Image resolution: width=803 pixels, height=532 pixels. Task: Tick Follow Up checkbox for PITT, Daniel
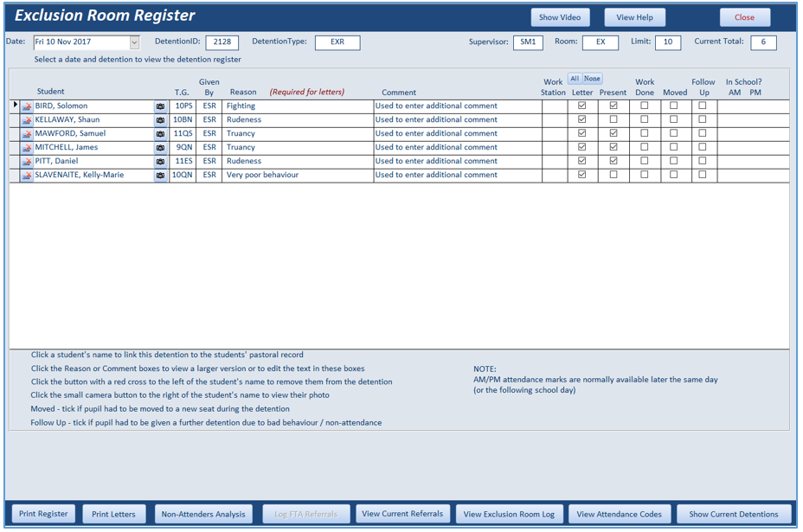point(703,161)
